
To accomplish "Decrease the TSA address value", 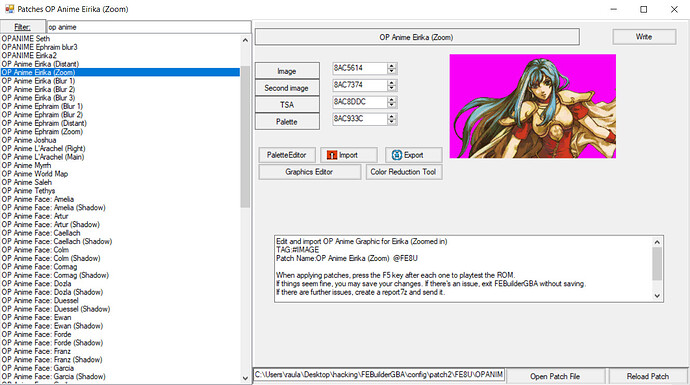I will pyautogui.click(x=392, y=105).
